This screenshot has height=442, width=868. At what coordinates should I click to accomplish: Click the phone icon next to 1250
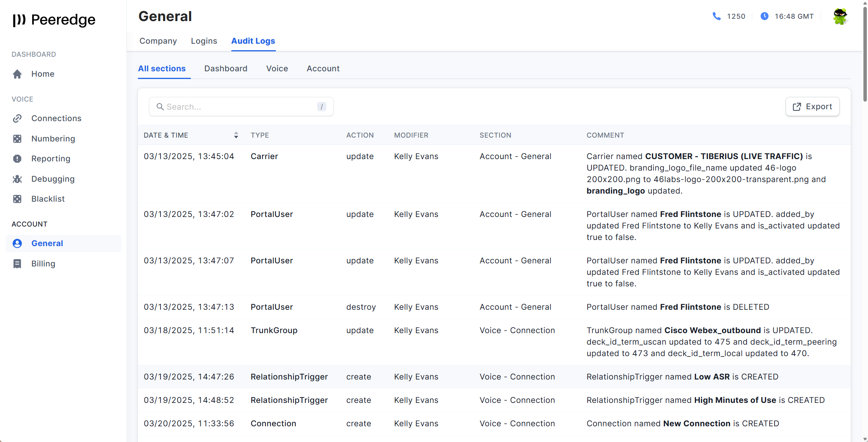[716, 16]
